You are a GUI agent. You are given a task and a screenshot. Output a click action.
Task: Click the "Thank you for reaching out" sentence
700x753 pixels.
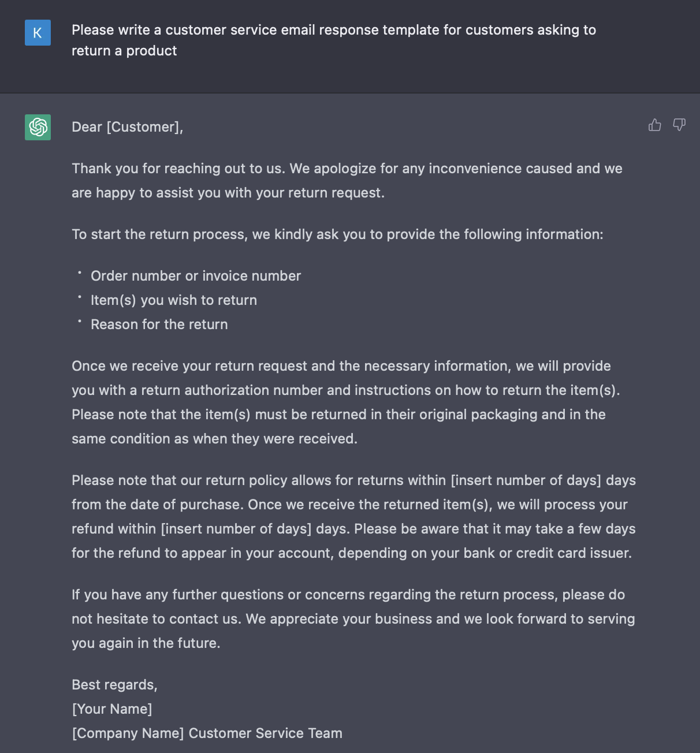click(180, 169)
